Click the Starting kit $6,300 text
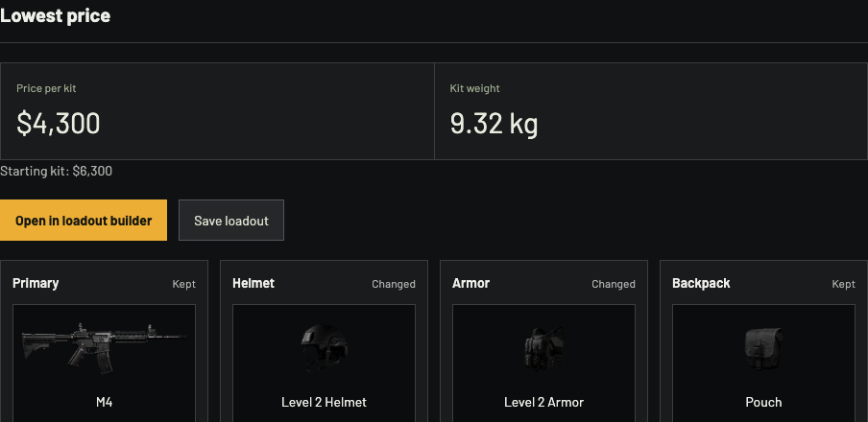The height and width of the screenshot is (422, 868). [56, 171]
